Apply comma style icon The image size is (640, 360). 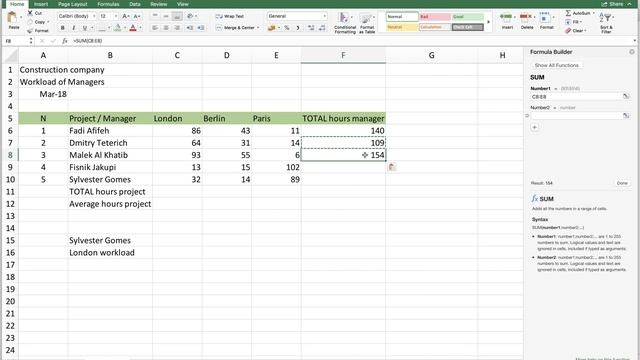[298, 28]
